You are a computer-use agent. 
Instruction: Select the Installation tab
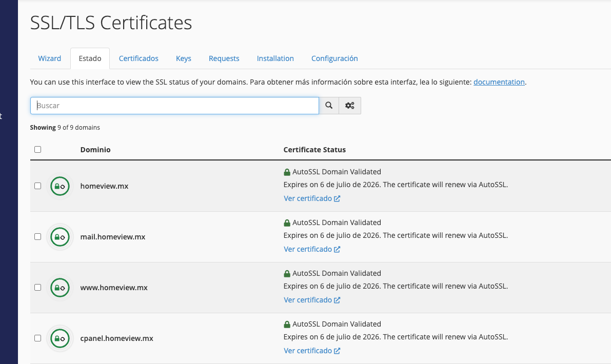point(275,58)
